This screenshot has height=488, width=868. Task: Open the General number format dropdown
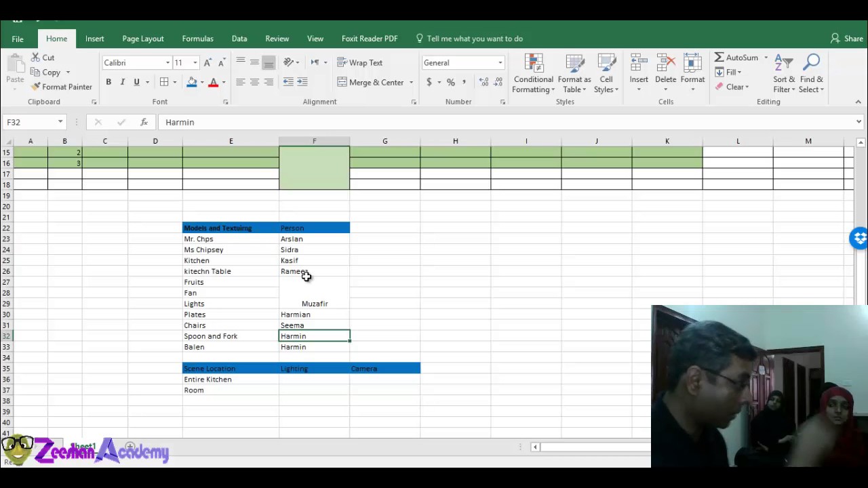tap(500, 62)
